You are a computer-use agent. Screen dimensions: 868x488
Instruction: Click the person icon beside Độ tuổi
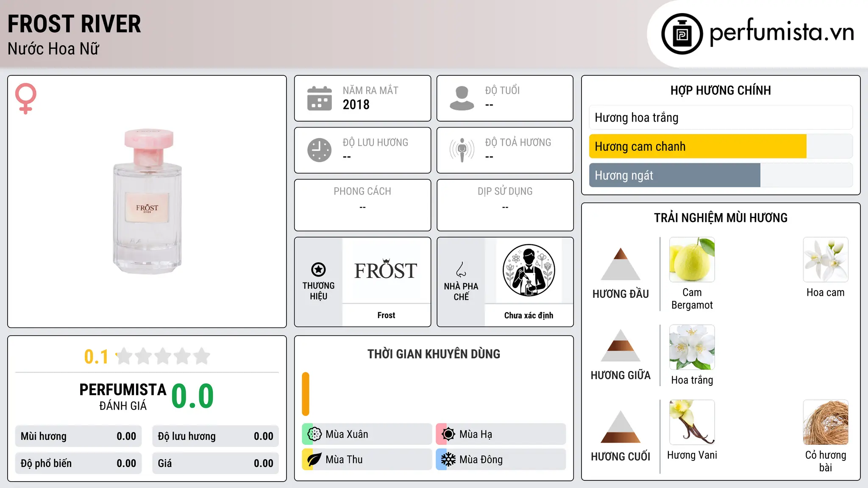pyautogui.click(x=462, y=98)
